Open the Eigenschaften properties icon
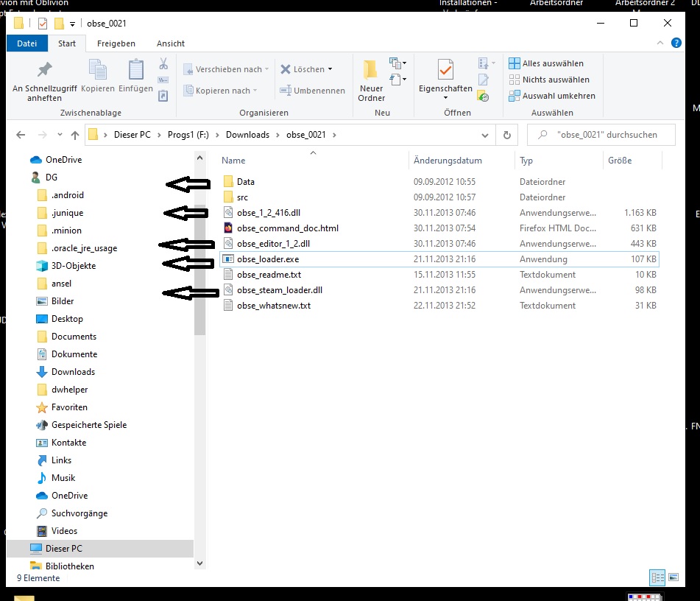The width and height of the screenshot is (700, 601). tap(445, 71)
